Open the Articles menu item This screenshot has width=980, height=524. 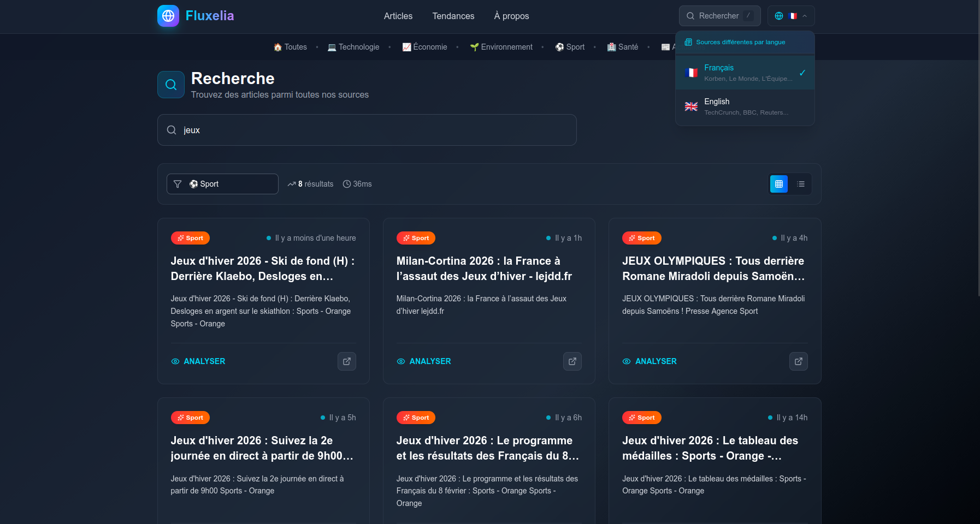point(398,16)
